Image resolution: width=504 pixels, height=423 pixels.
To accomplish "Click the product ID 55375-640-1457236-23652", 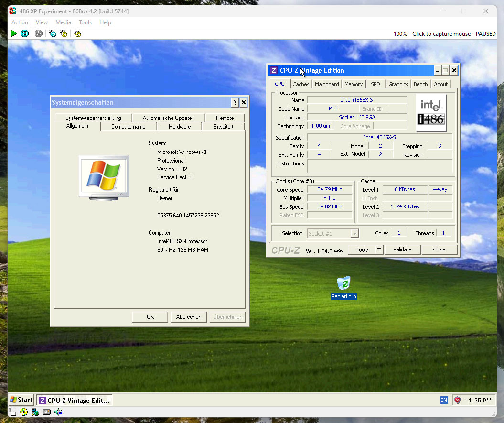I will [x=188, y=216].
